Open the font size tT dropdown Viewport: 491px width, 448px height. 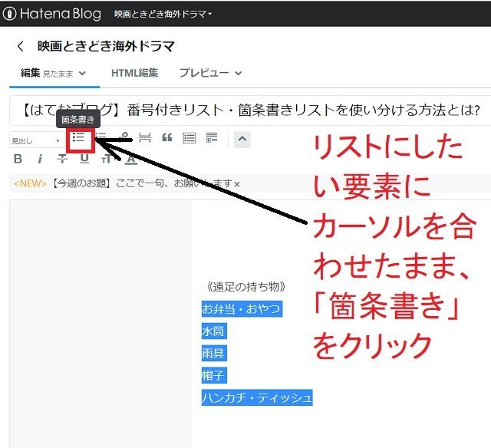click(107, 159)
